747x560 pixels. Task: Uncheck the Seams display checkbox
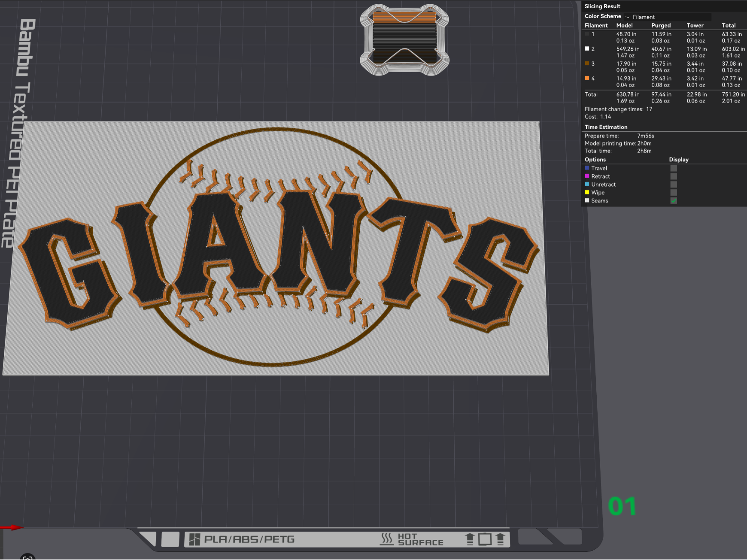tap(674, 201)
